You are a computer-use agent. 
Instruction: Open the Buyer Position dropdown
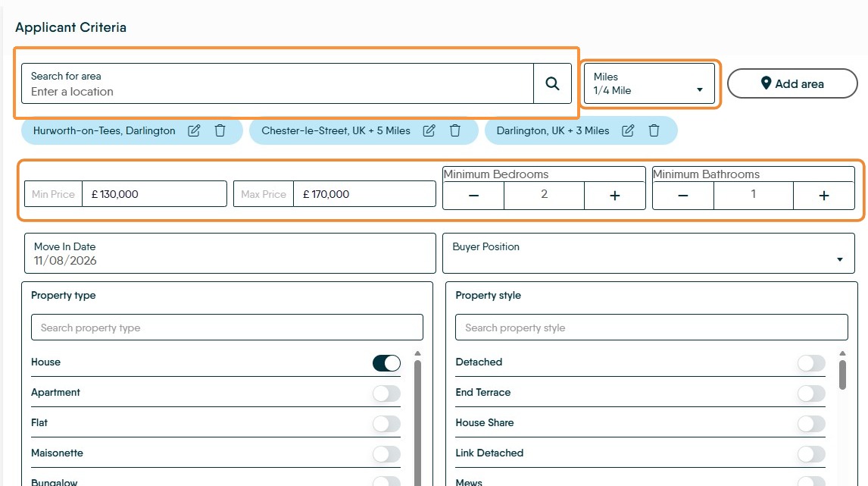[648, 253]
